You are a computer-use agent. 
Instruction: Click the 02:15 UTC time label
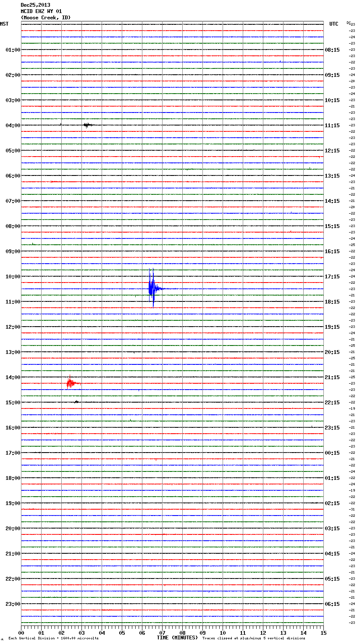332,503
